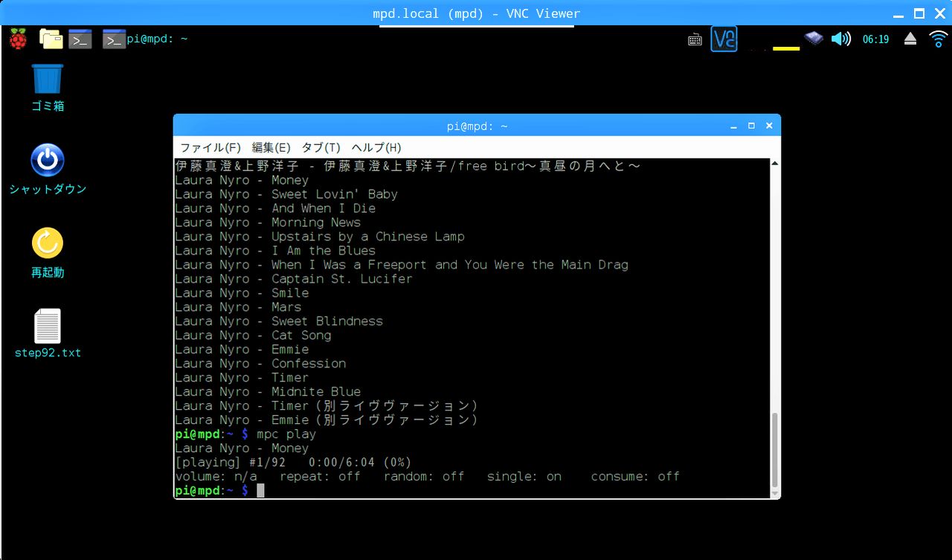Viewport: 952px width, 560px height.
Task: Click the line 'Laura Nyro - Upstairs by a Chinese Lamp'
Action: coord(320,236)
